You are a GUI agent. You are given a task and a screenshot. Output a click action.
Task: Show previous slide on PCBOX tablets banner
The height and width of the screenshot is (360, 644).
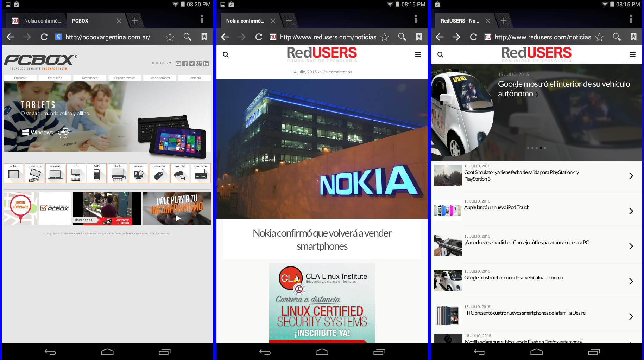8,113
